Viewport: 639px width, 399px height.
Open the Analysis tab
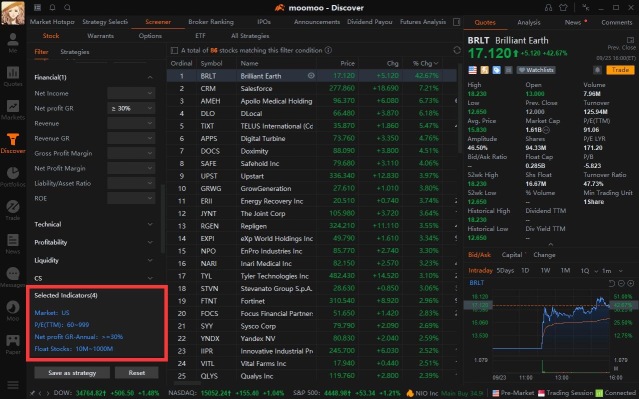coord(529,22)
